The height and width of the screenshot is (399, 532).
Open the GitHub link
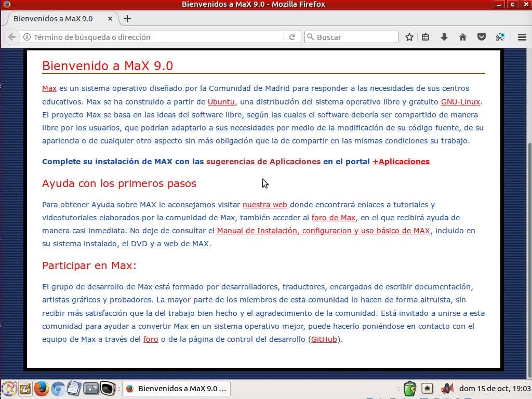pyautogui.click(x=324, y=339)
